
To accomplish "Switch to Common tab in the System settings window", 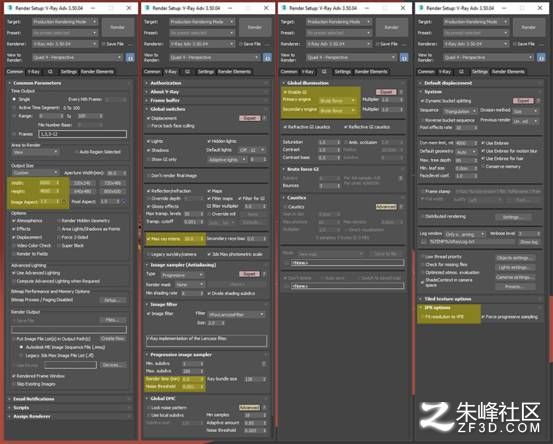I will click(426, 72).
